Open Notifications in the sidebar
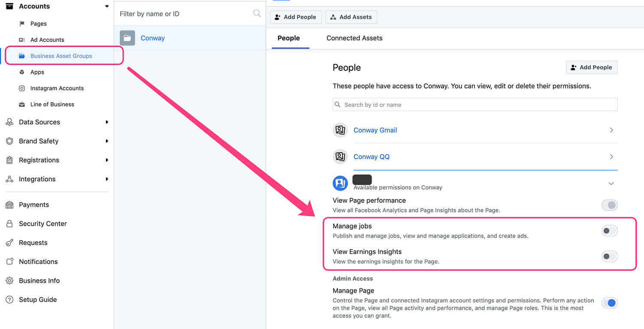 click(38, 262)
